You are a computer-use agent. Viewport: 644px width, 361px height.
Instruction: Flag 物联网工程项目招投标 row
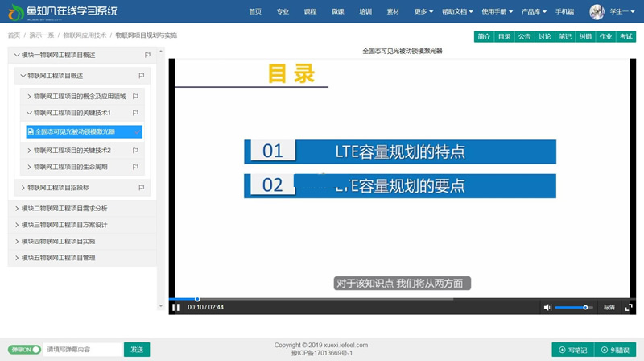pos(142,188)
